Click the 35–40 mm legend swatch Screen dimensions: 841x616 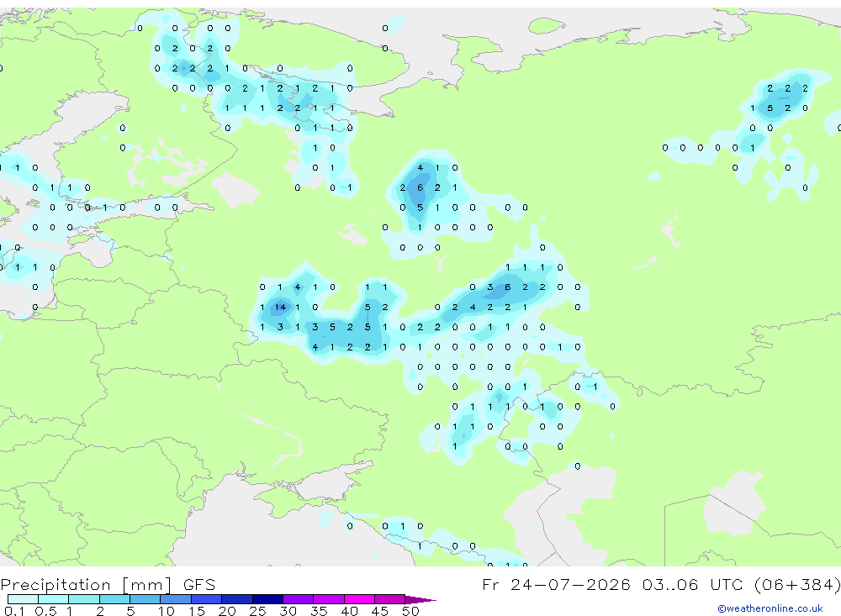tap(328, 599)
